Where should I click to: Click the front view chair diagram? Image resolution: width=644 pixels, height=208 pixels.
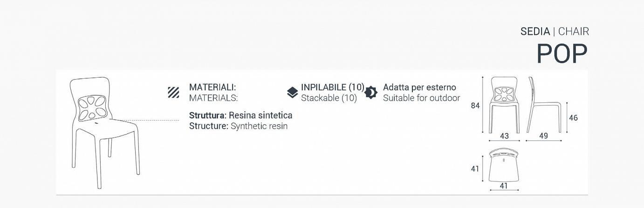point(504,105)
